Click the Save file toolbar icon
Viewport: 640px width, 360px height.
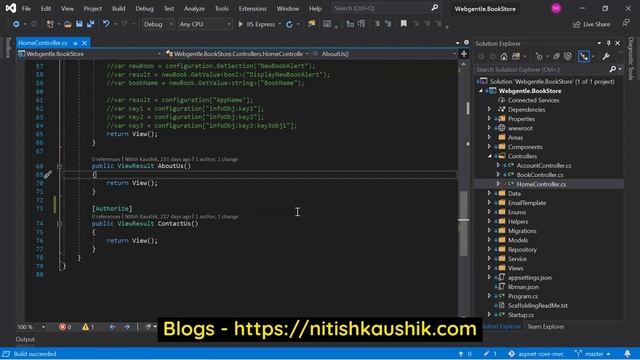tap(79, 24)
